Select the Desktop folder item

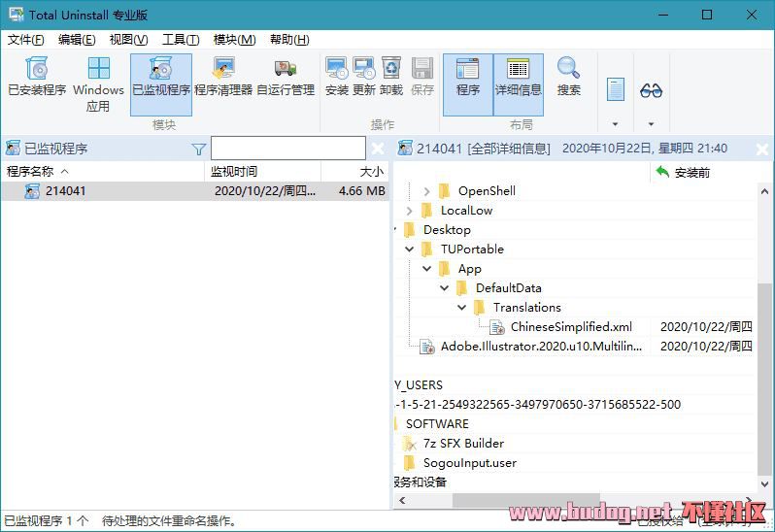(447, 230)
